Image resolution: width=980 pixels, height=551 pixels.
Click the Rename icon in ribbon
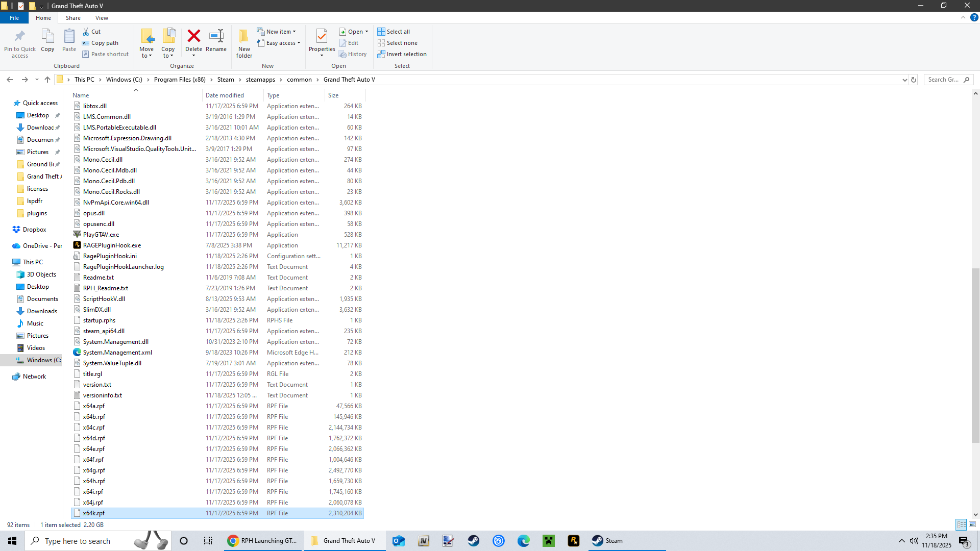216,36
